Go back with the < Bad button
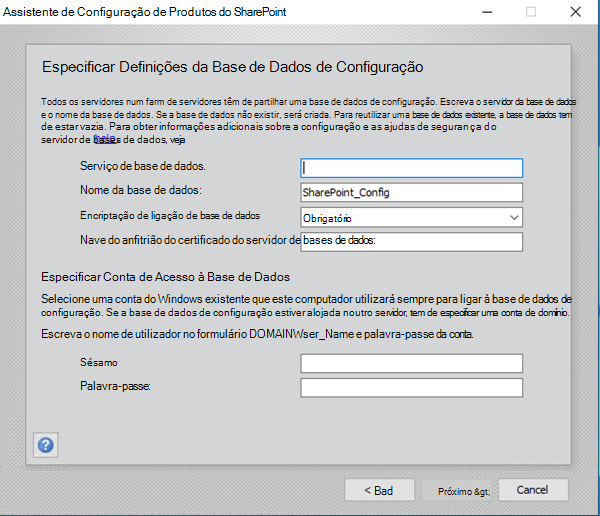Viewport: 600px width, 516px height. point(379,490)
